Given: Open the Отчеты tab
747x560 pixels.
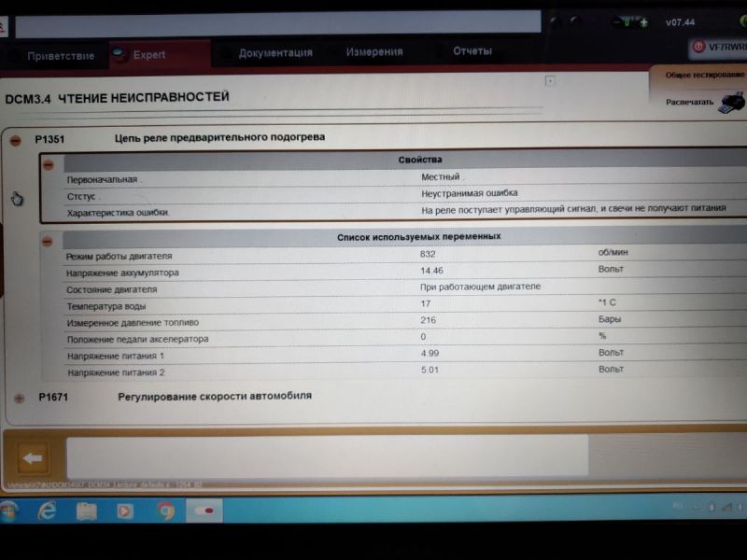Looking at the screenshot, I should coord(472,51).
